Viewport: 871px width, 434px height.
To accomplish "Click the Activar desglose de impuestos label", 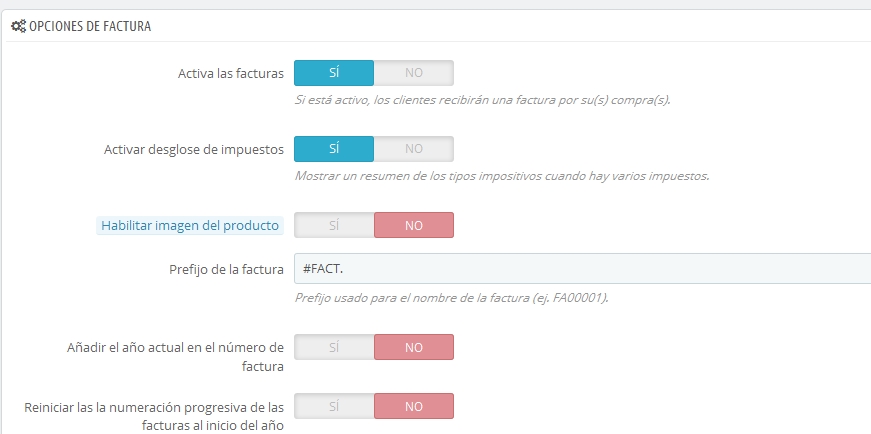I will point(194,149).
